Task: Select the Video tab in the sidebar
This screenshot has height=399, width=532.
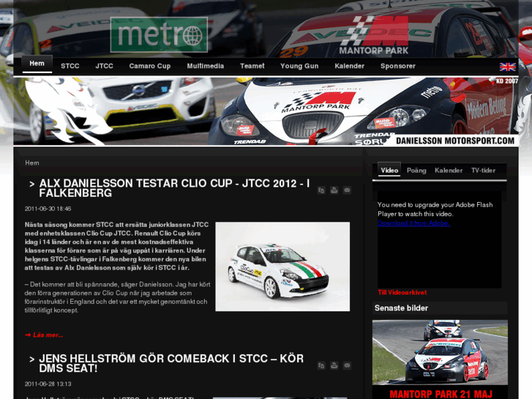Action: [x=389, y=170]
